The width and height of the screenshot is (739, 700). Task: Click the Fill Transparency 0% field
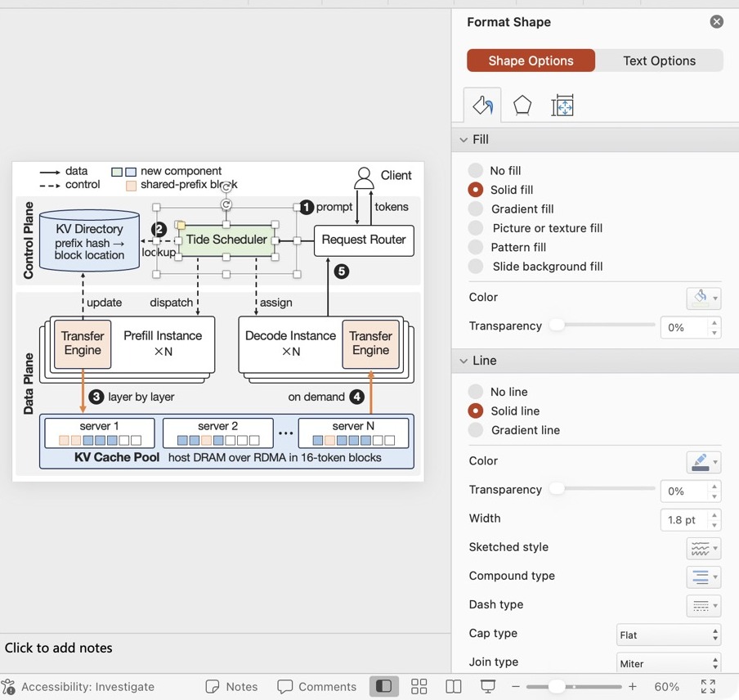coord(683,327)
